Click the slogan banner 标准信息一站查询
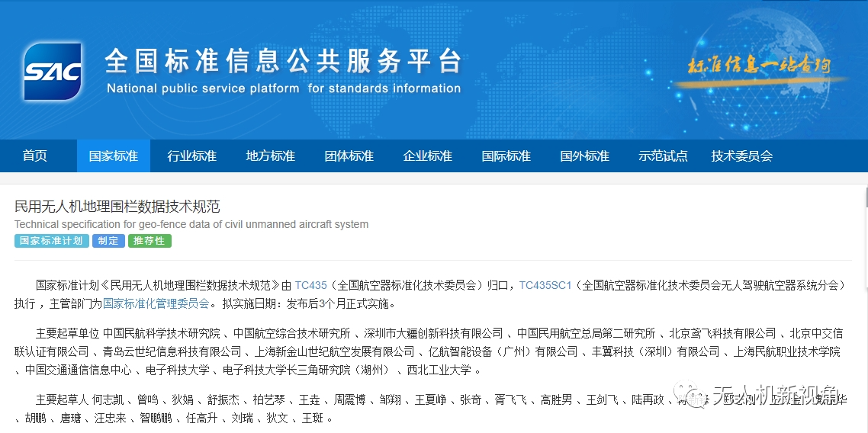The image size is (868, 433). click(x=758, y=66)
